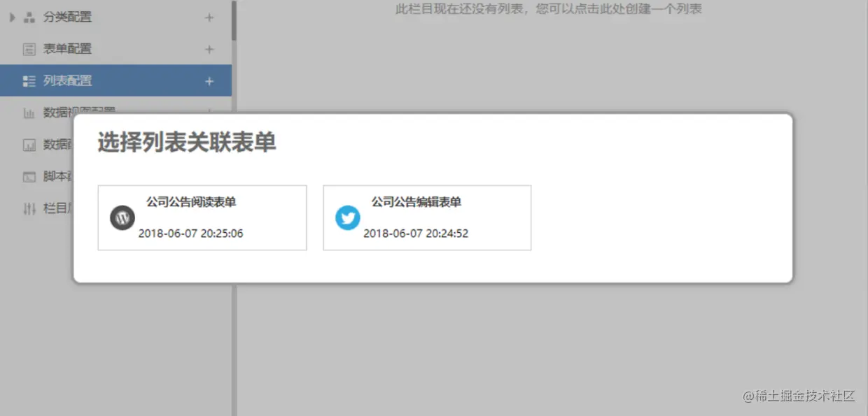The image size is (868, 416).
Task: Click the 表单配置 form icon
Action: click(x=29, y=50)
